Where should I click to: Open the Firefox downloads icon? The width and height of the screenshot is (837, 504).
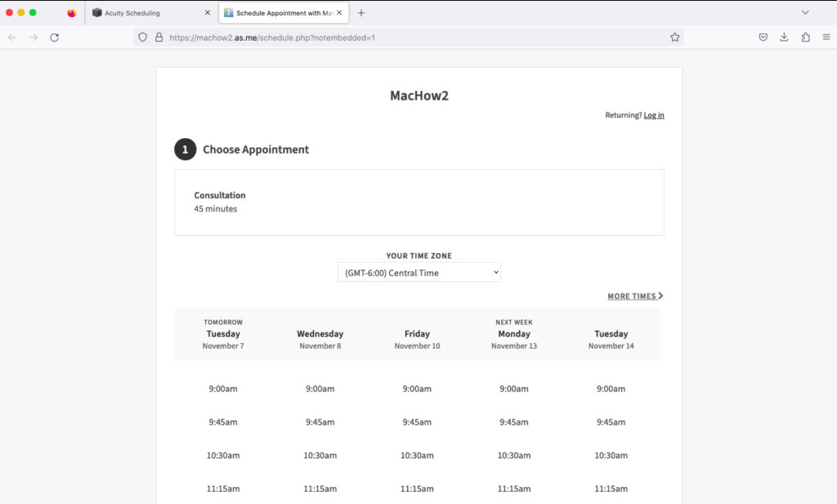pyautogui.click(x=784, y=37)
